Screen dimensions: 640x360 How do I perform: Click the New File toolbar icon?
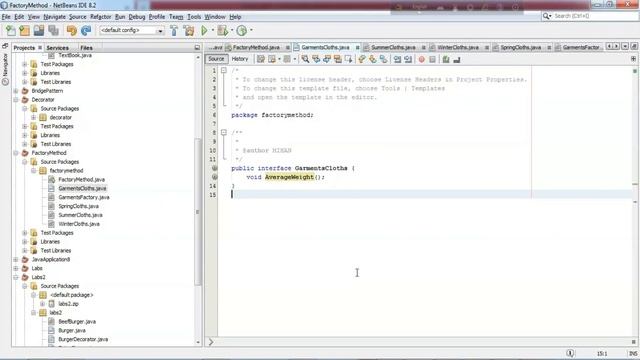pyautogui.click(x=11, y=31)
